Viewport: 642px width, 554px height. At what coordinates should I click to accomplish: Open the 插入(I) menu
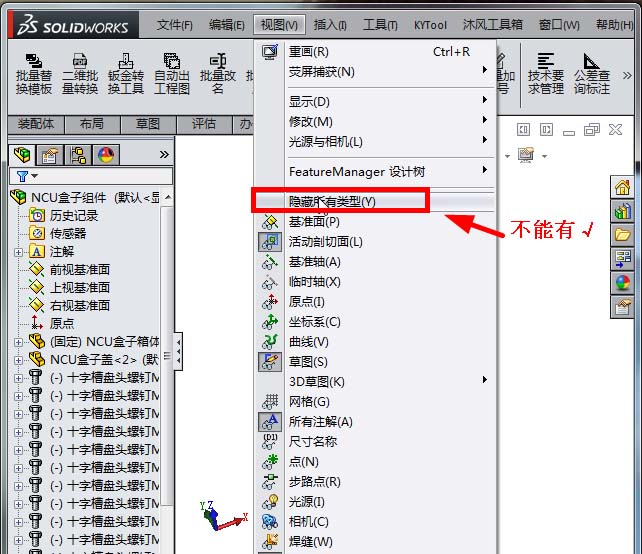(x=330, y=25)
